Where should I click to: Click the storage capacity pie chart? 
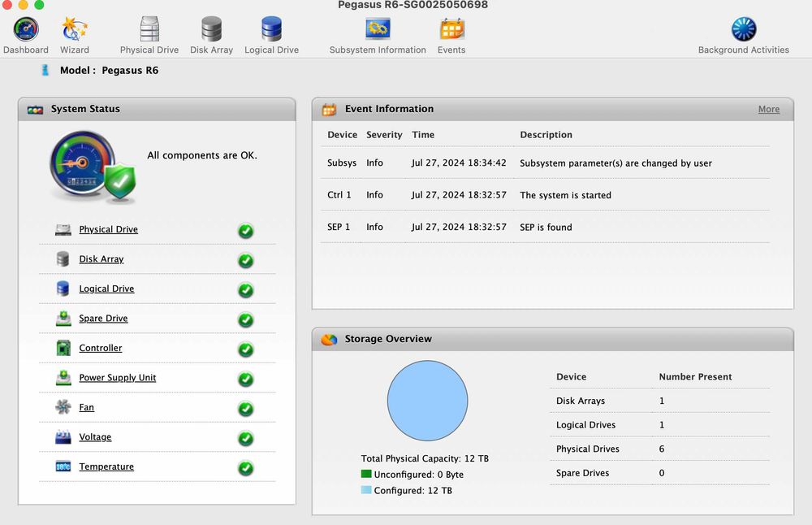coord(427,401)
